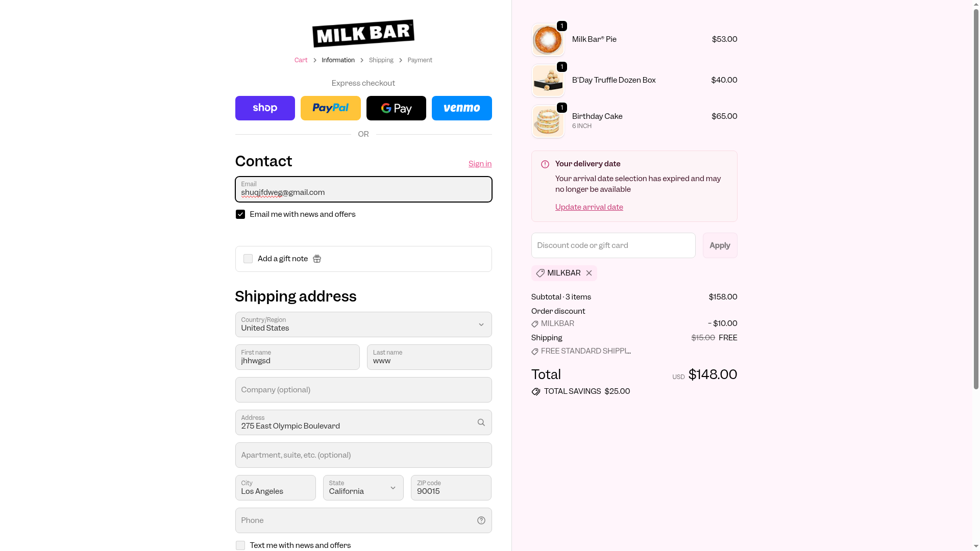
Task: Click the Birthday Cake product thumbnail
Action: pyautogui.click(x=548, y=121)
